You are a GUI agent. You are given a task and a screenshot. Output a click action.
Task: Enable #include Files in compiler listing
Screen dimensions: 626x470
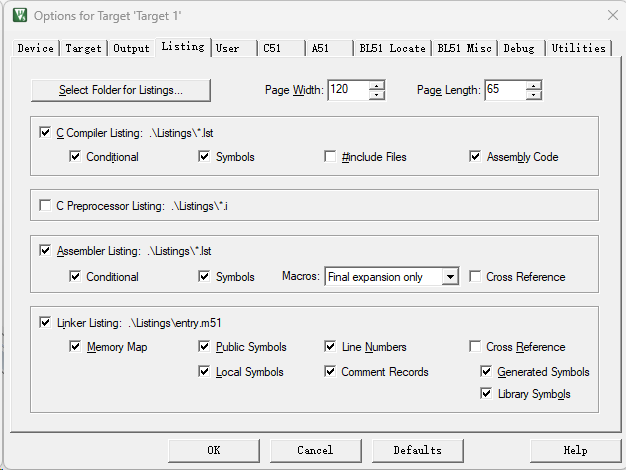(330, 157)
